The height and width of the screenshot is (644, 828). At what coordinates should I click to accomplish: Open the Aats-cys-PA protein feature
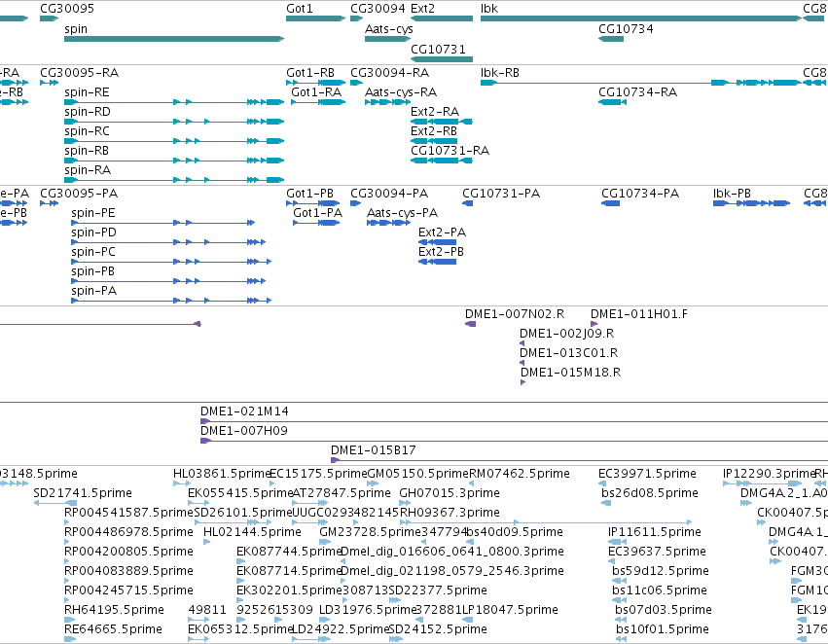(403, 213)
